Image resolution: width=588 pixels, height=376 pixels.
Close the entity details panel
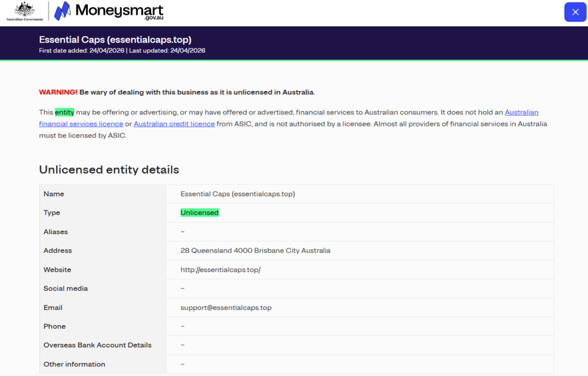[575, 12]
